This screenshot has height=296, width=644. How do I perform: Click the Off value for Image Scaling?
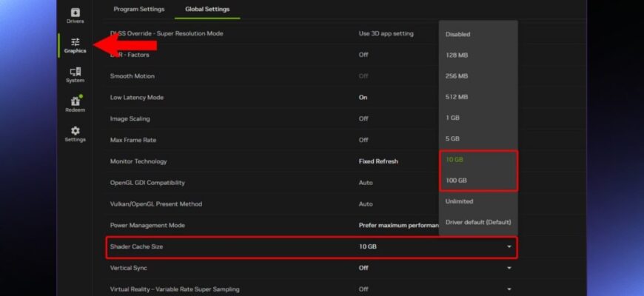click(363, 119)
